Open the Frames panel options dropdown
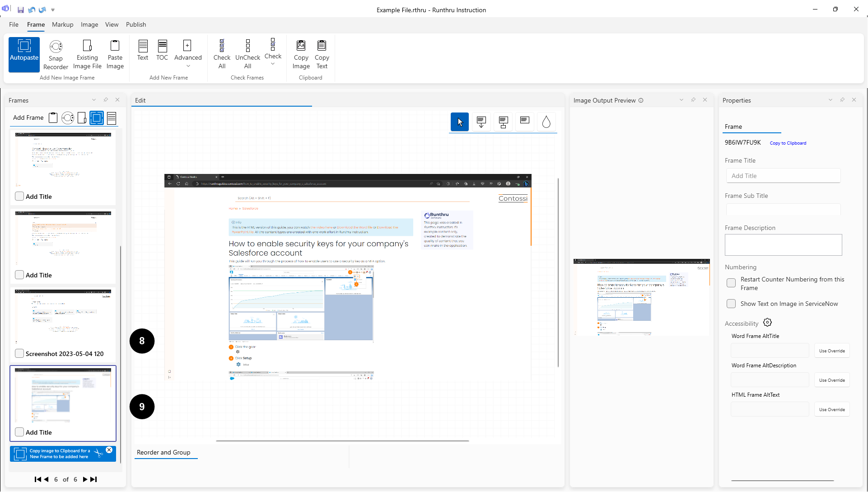The height and width of the screenshot is (492, 868). (x=94, y=100)
